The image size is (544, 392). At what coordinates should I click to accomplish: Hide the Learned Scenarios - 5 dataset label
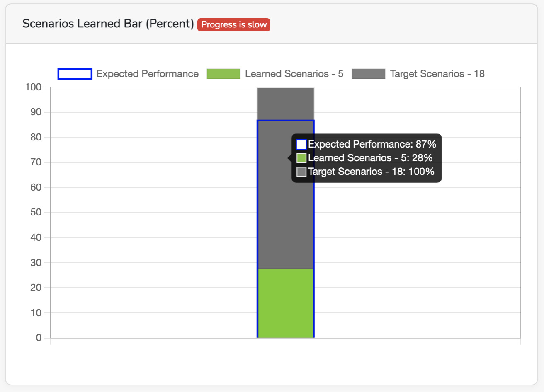(x=294, y=74)
